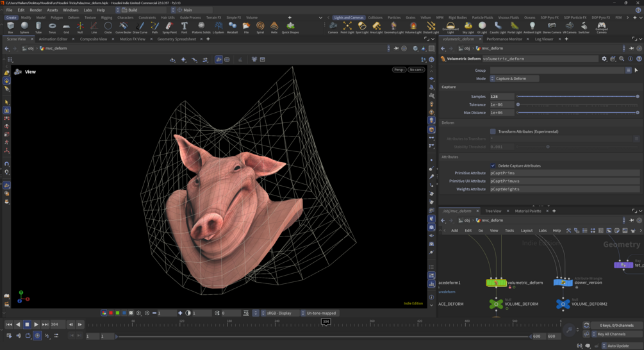Image resolution: width=644 pixels, height=350 pixels.
Task: Select the Spiral shelf tool
Action: (x=260, y=28)
